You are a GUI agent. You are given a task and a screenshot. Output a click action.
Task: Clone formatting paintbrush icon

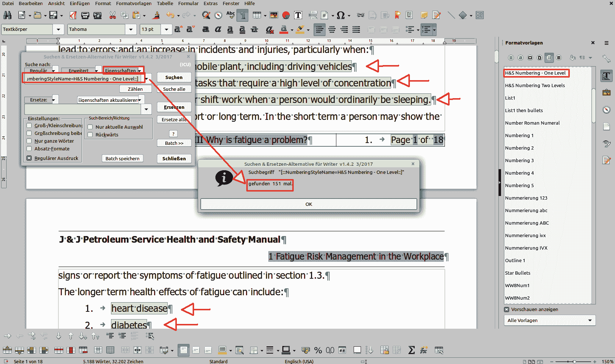[156, 15]
